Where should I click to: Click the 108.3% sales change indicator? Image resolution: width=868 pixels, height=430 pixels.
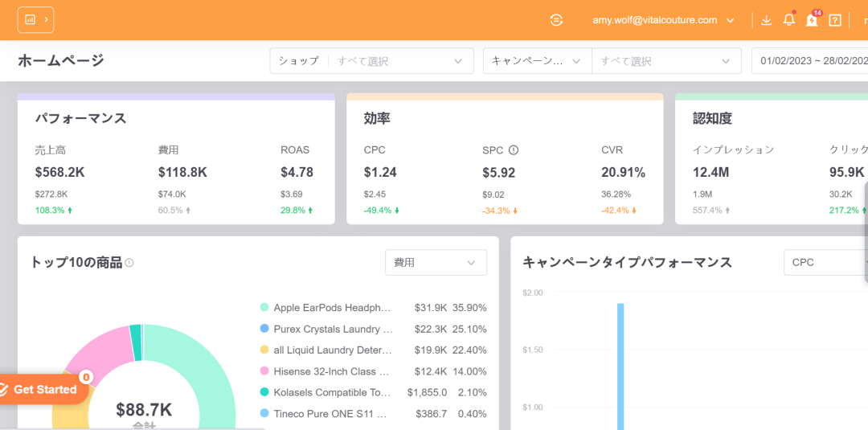pyautogui.click(x=54, y=211)
